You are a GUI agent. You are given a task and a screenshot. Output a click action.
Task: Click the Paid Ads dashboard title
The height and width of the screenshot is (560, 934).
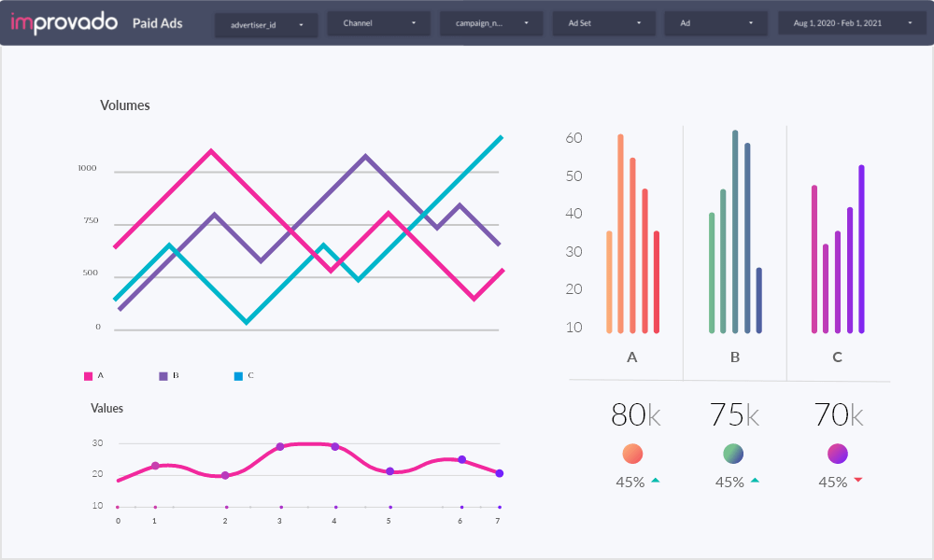pyautogui.click(x=158, y=23)
